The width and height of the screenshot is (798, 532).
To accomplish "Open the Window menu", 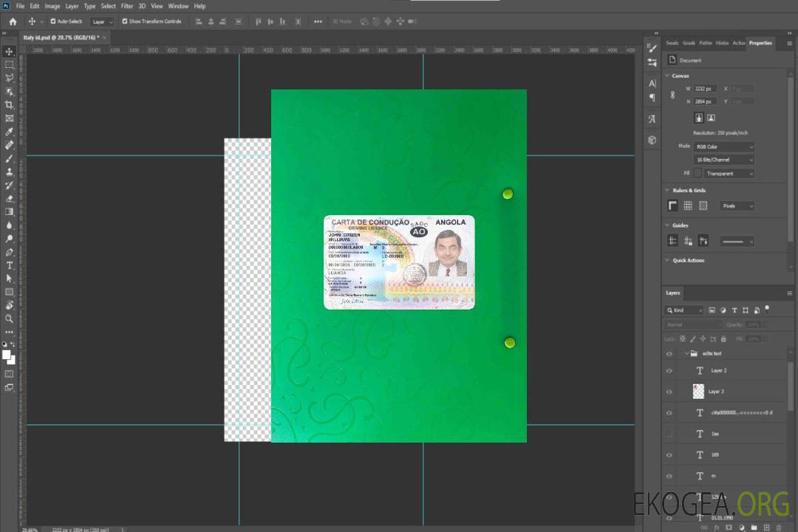I will tap(178, 6).
